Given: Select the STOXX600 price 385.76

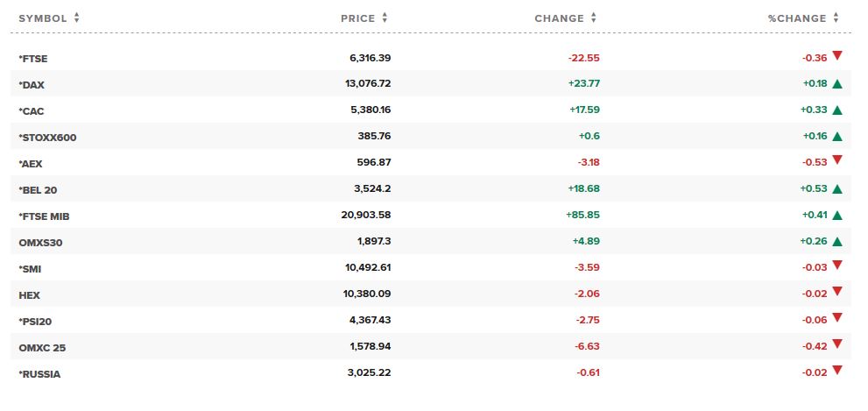Looking at the screenshot, I should [374, 136].
